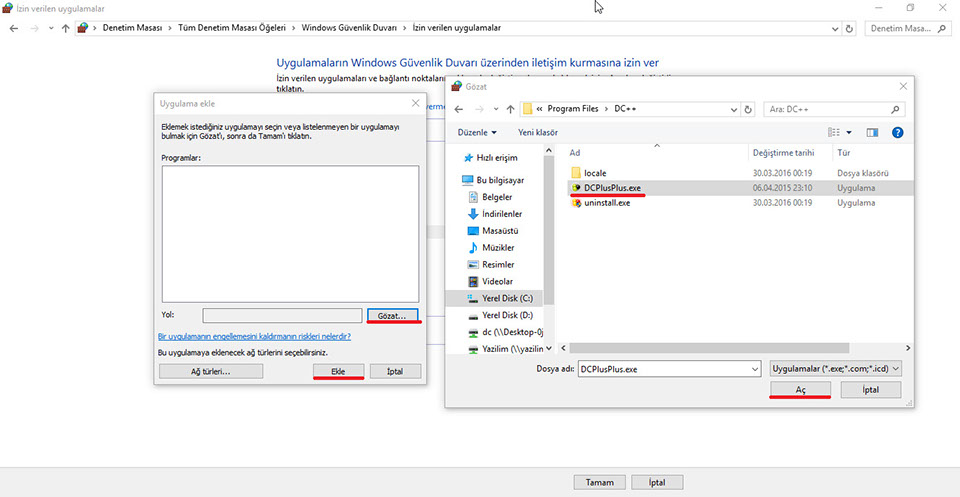Image resolution: width=960 pixels, height=497 pixels.
Task: Click the Denetim Masası search box
Action: [x=907, y=28]
